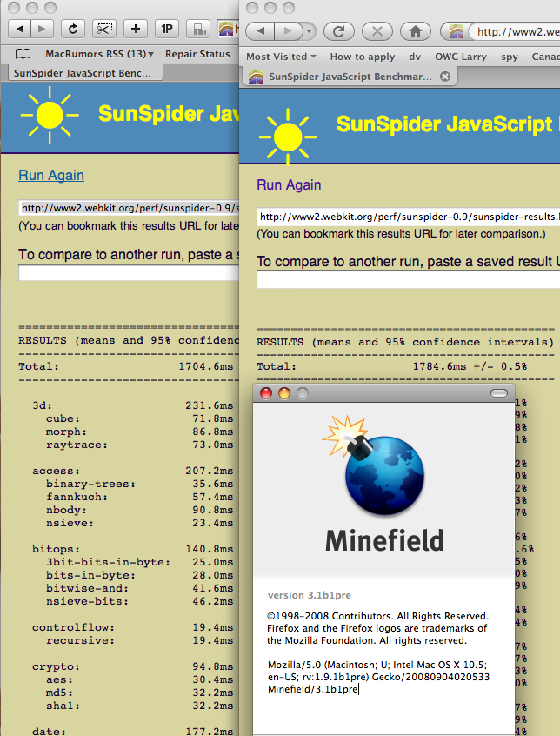Click Minefield browser address bar
The width and height of the screenshot is (560, 736).
tap(516, 31)
